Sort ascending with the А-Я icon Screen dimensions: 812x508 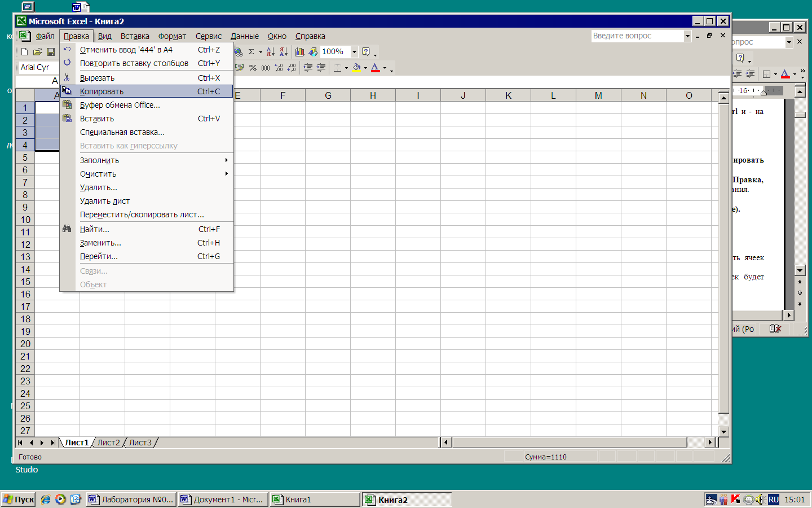(270, 52)
